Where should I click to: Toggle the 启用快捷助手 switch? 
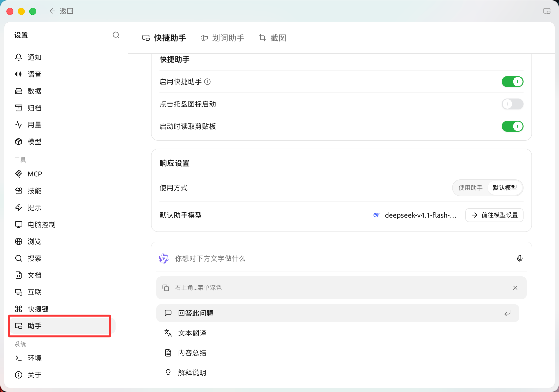point(512,82)
